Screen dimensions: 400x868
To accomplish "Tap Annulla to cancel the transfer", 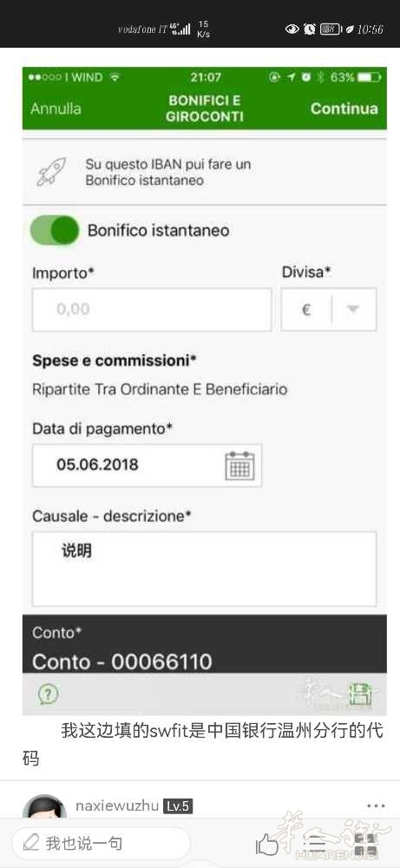I will pos(56,108).
